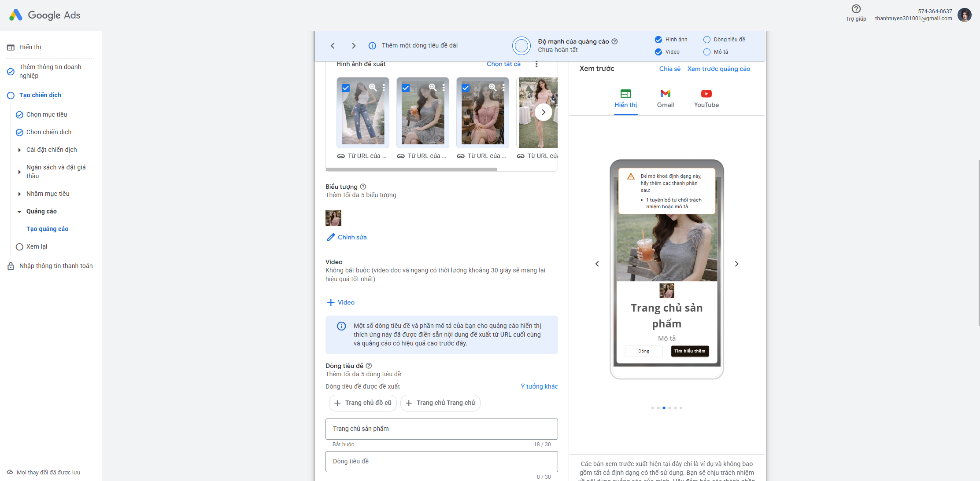Open Chọn chiến dịch step

49,132
